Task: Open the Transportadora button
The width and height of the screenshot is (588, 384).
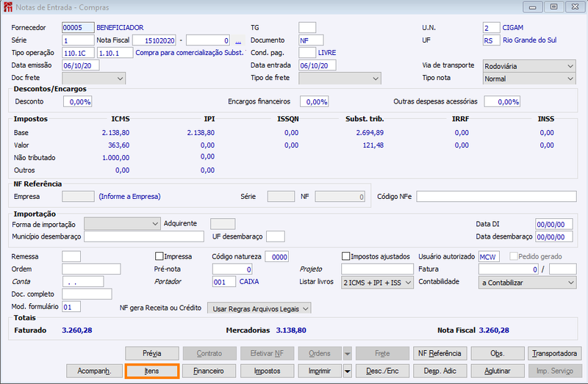Action: pyautogui.click(x=554, y=353)
